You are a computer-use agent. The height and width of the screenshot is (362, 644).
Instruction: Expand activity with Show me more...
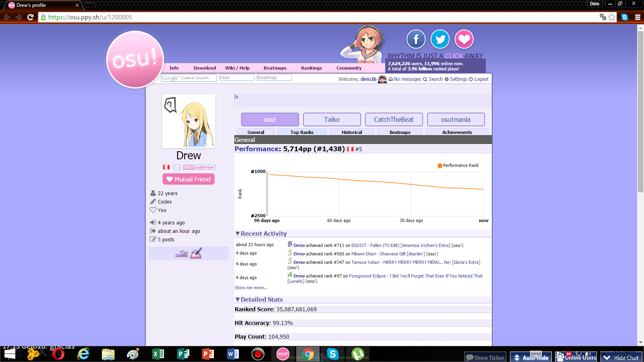(251, 288)
